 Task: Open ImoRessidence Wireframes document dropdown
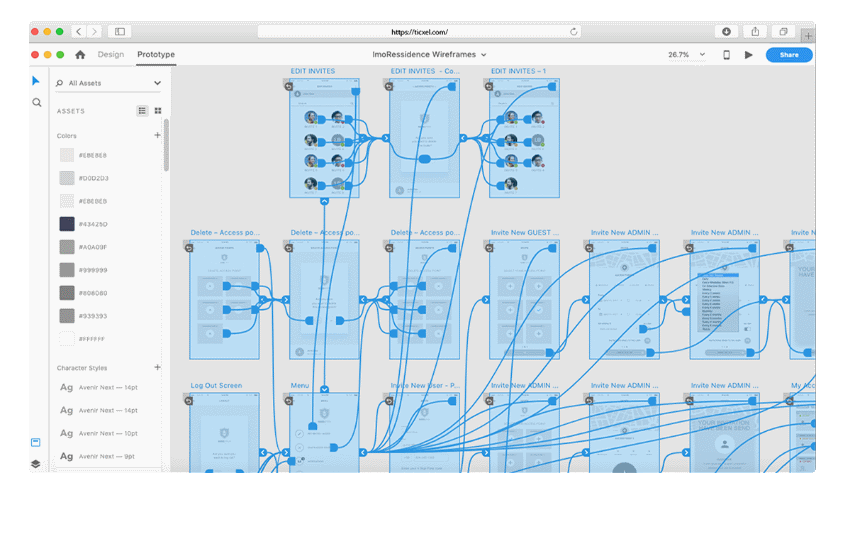pos(429,55)
